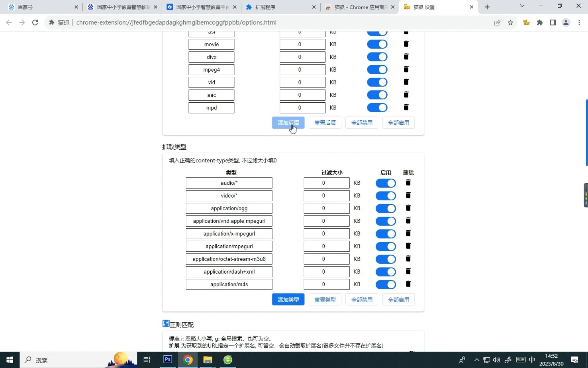Turn off the video/* type toggle
The image size is (588, 368).
(386, 196)
